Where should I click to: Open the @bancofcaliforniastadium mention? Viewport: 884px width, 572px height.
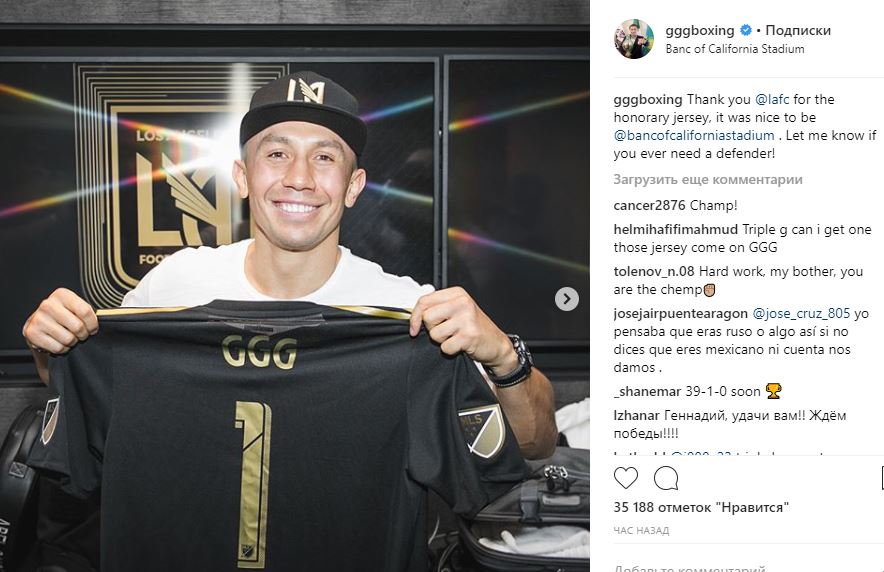[694, 136]
